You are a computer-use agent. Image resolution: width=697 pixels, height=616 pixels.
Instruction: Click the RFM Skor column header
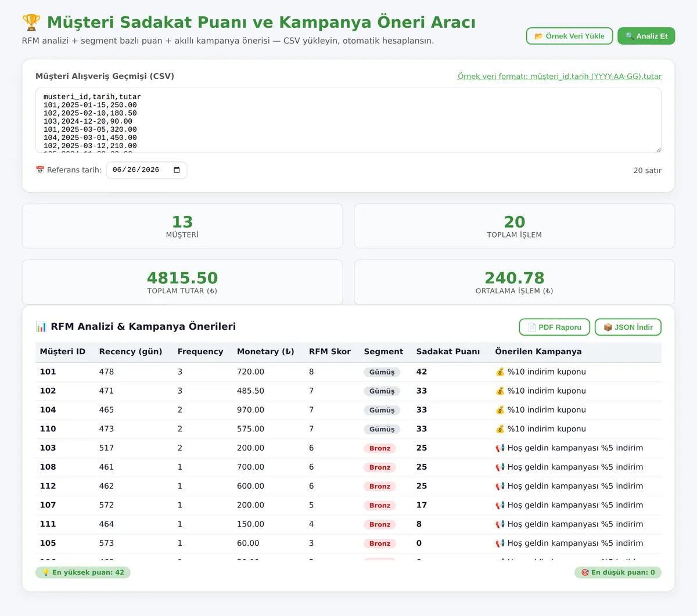click(x=330, y=352)
